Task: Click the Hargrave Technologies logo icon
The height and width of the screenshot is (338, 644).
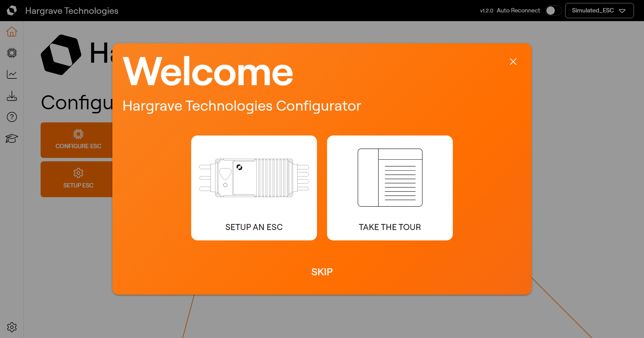Action: [x=12, y=10]
